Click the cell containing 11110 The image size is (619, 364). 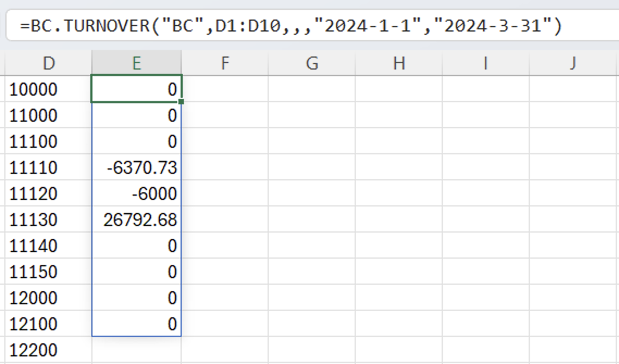pyautogui.click(x=49, y=168)
